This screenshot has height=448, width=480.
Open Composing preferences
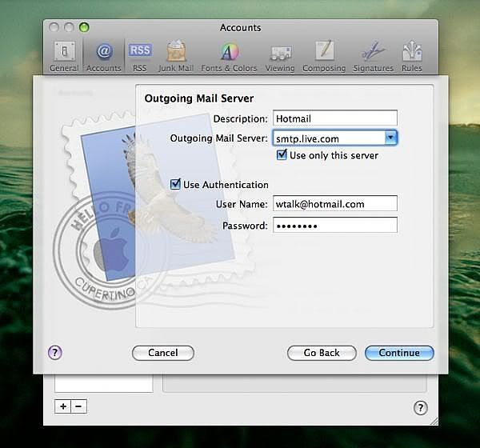tap(324, 57)
